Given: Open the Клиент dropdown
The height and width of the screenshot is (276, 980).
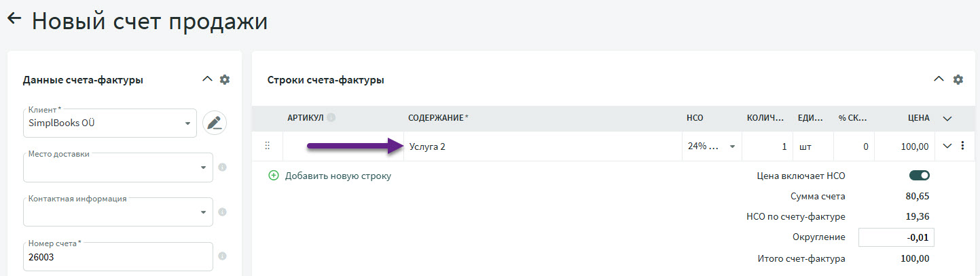Looking at the screenshot, I should tap(187, 123).
